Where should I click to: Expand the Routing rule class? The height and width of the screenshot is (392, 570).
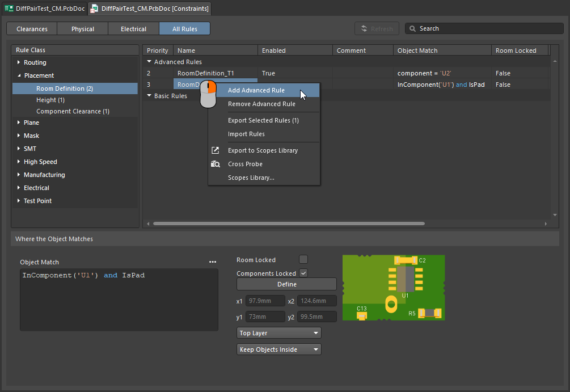(19, 62)
